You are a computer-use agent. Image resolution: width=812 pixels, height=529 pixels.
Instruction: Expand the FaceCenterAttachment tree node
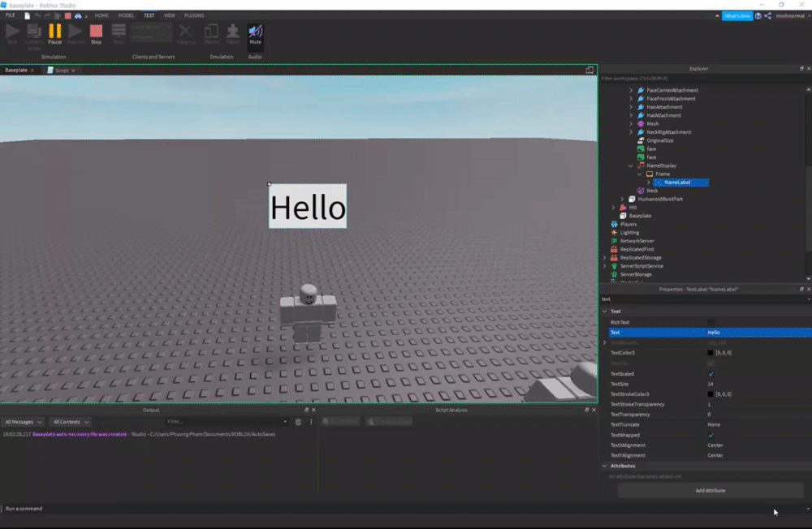point(631,91)
